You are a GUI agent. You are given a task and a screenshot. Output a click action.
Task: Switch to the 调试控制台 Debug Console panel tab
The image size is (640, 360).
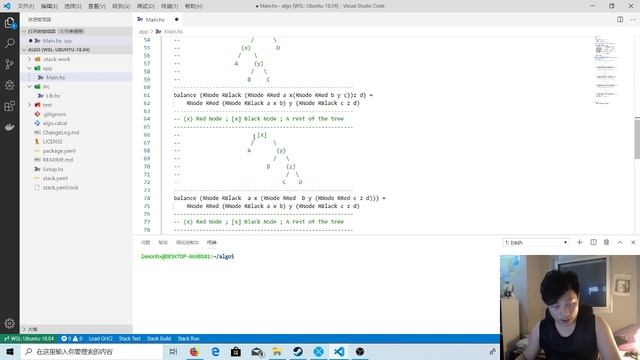(187, 242)
